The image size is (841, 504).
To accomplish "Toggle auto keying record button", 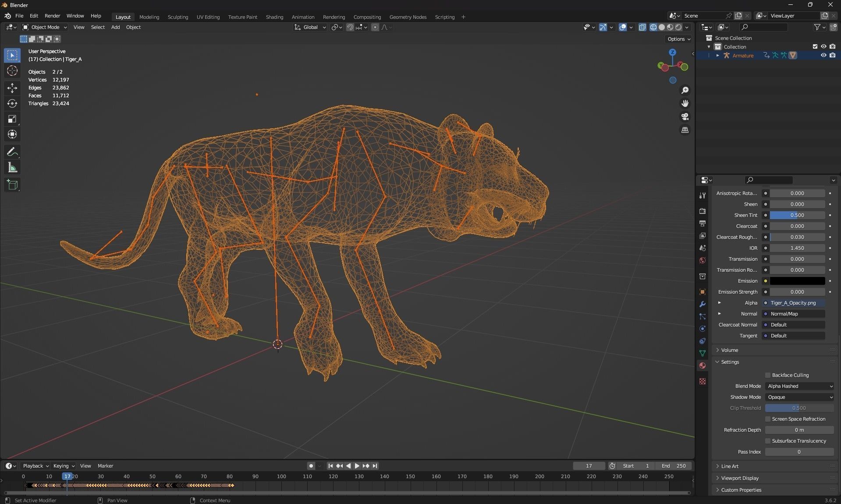I will point(311,466).
